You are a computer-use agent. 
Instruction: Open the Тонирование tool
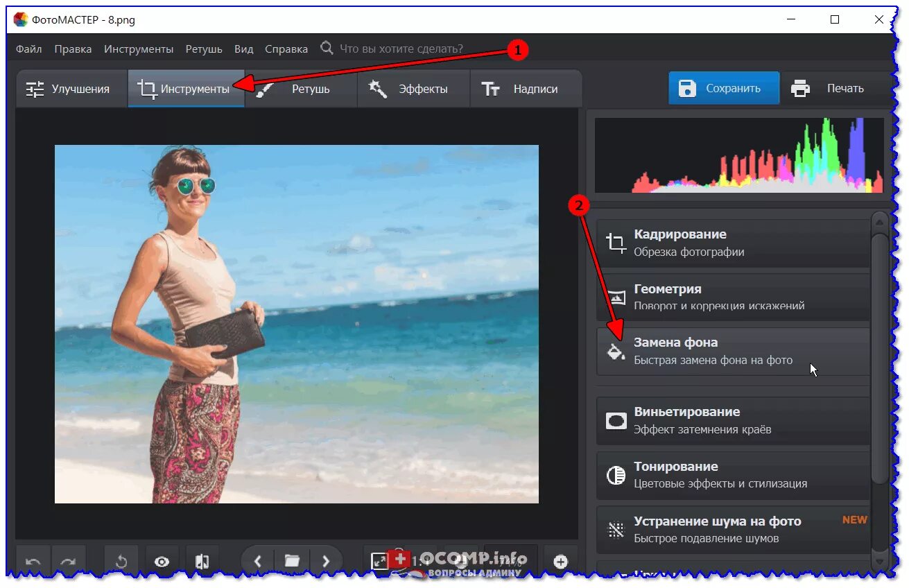pos(733,476)
